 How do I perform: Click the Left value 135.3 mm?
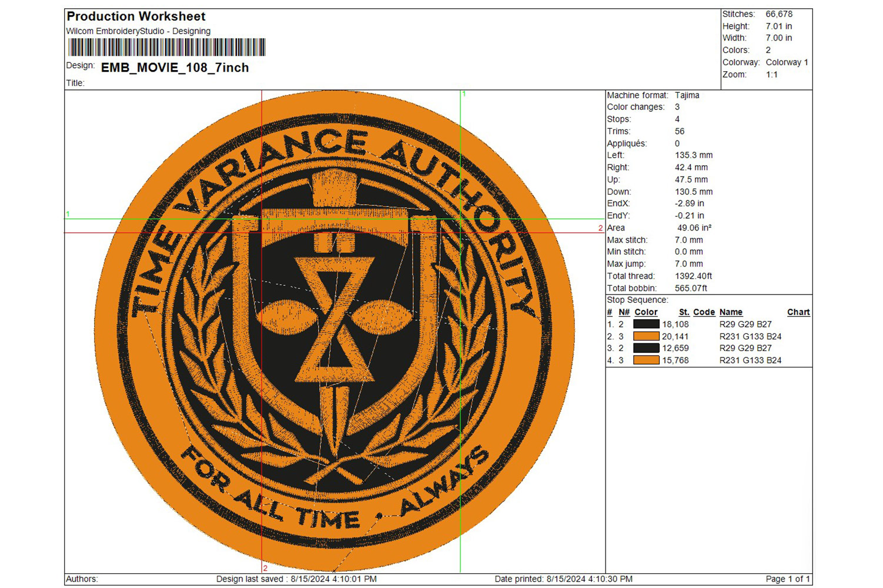coord(694,156)
